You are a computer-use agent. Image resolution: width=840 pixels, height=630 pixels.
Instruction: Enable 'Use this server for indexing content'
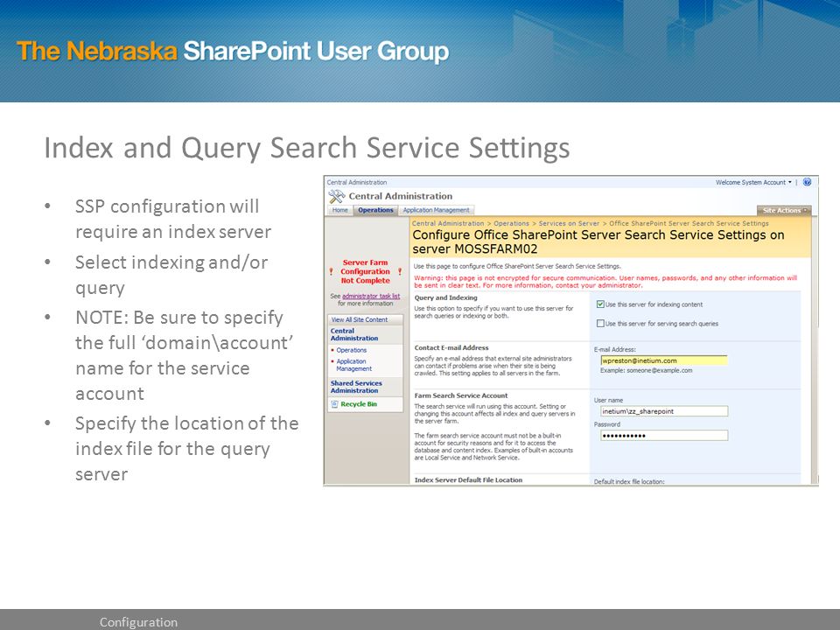(600, 304)
